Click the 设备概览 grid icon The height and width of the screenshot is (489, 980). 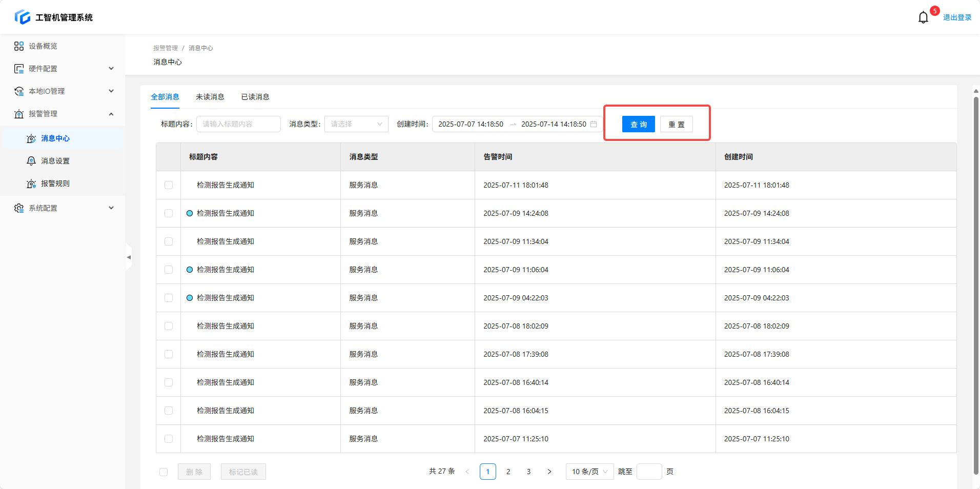pos(19,46)
